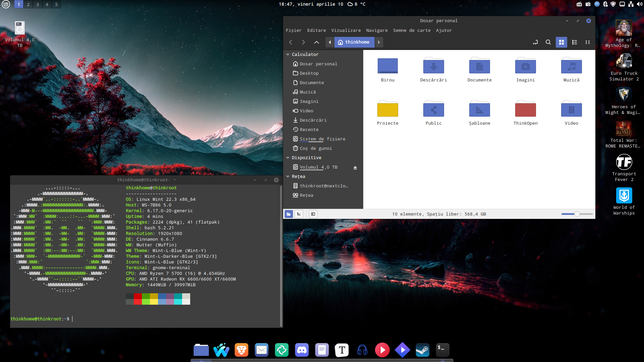Image resolution: width=644 pixels, height=362 pixels.
Task: Collapse the Rețea section in the sidebar
Action: (x=288, y=176)
